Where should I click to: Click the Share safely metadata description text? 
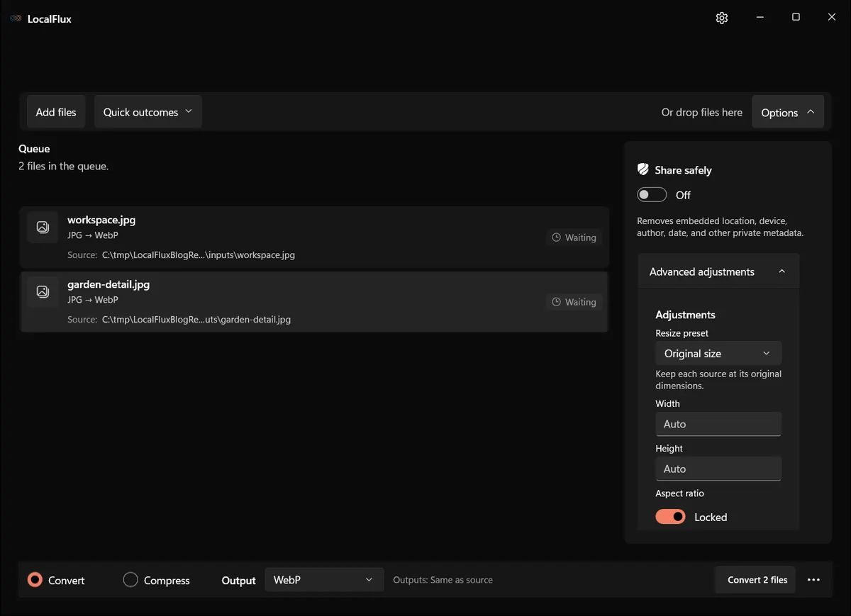(x=721, y=227)
